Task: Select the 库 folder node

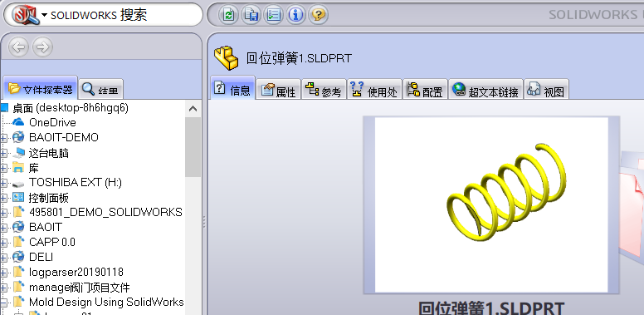Action: [x=34, y=168]
